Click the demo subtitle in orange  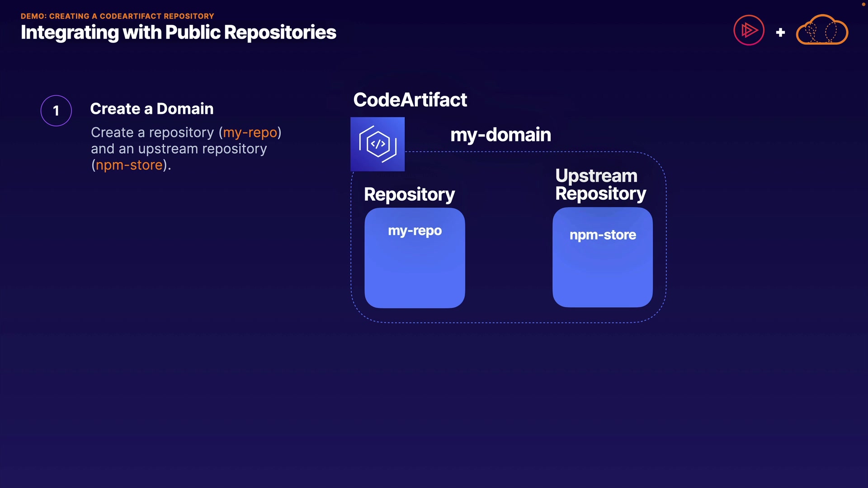click(x=117, y=16)
